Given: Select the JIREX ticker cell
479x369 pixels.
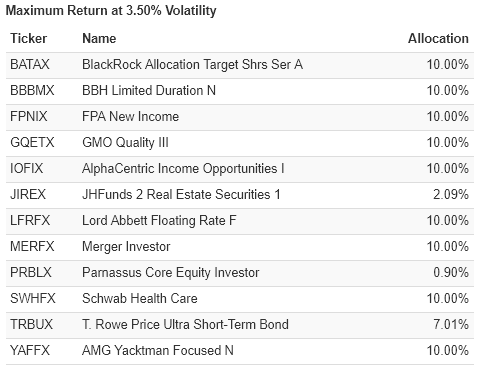Looking at the screenshot, I should pos(28,194).
